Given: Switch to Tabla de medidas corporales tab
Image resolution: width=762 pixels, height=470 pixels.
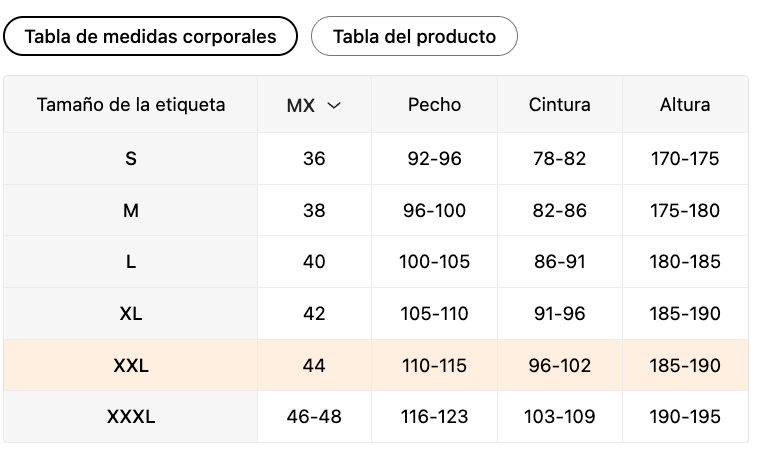Looking at the screenshot, I should pos(151,37).
